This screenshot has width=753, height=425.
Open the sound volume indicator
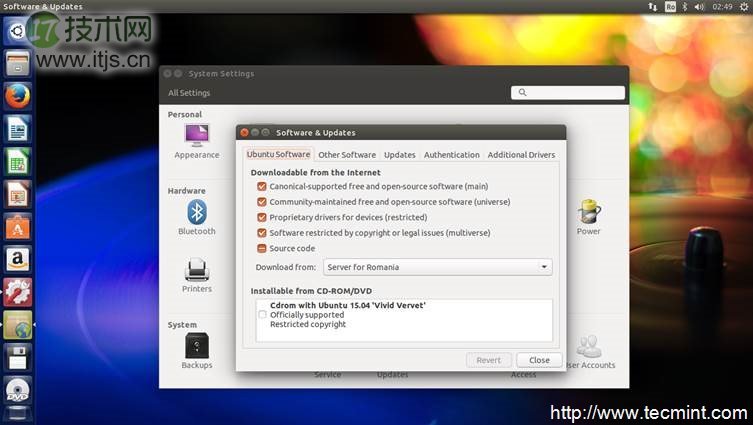coord(699,7)
